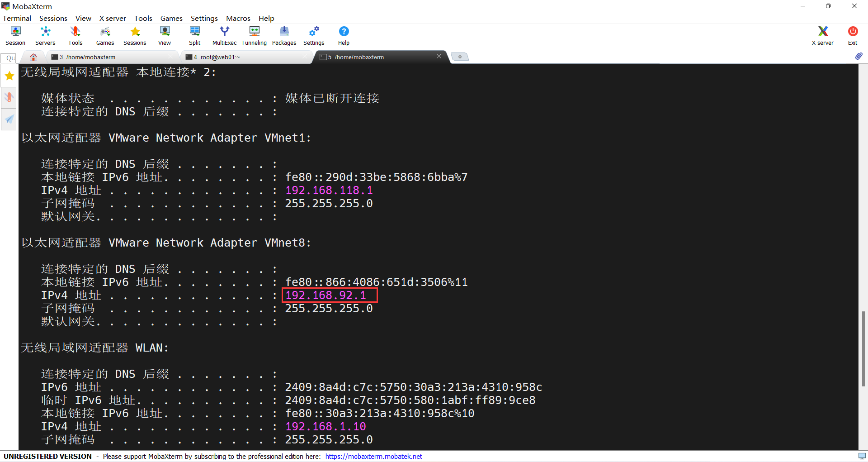Viewport: 868px width, 462px height.
Task: Click the 媒体已断开连接 status text
Action: pos(332,98)
